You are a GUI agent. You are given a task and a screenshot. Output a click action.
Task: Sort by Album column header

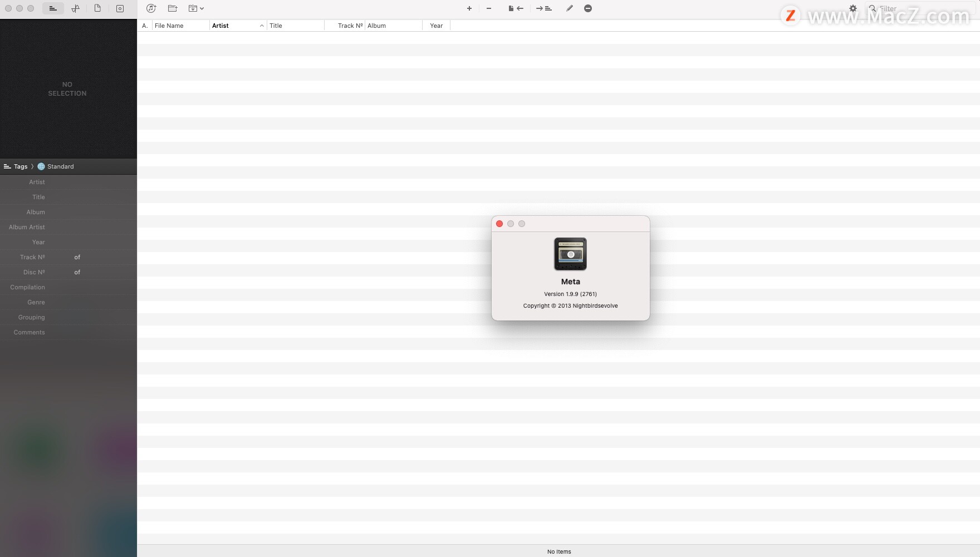(393, 26)
